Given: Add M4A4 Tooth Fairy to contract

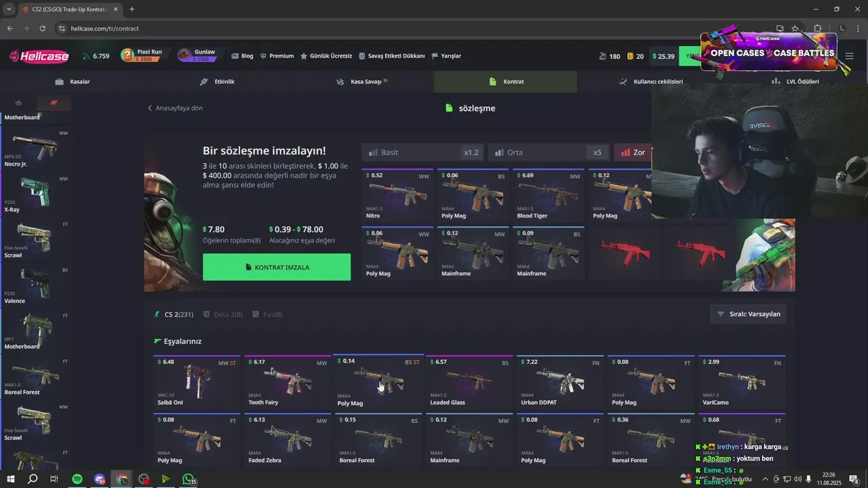Looking at the screenshot, I should pos(288,382).
